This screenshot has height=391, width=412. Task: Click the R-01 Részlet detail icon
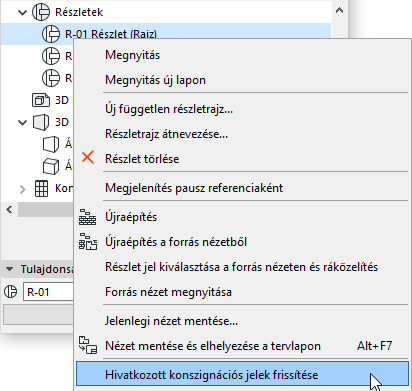(x=51, y=34)
